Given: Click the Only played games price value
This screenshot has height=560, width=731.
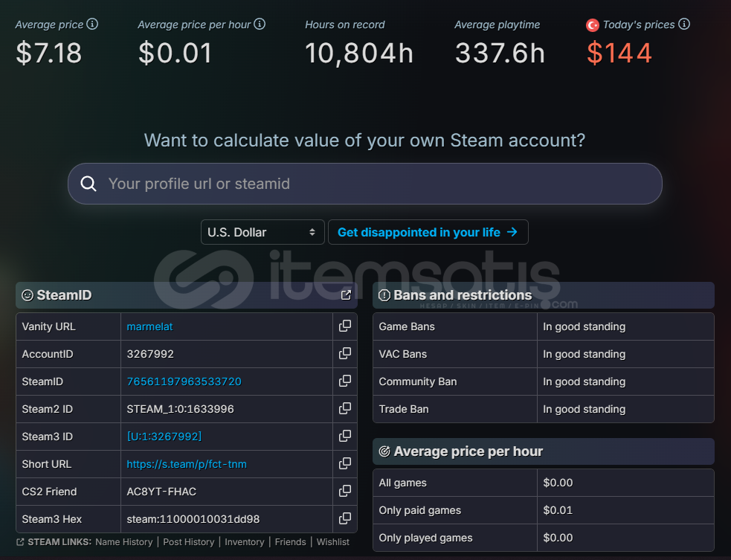Looking at the screenshot, I should pyautogui.click(x=558, y=538).
